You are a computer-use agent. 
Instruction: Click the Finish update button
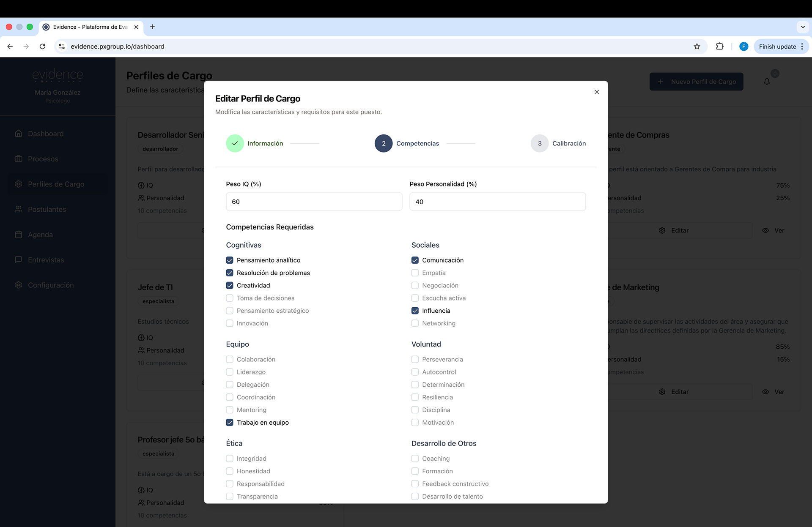pos(777,46)
